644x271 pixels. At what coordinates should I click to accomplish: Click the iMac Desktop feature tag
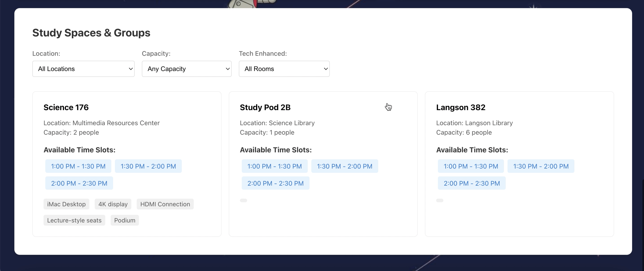point(66,204)
